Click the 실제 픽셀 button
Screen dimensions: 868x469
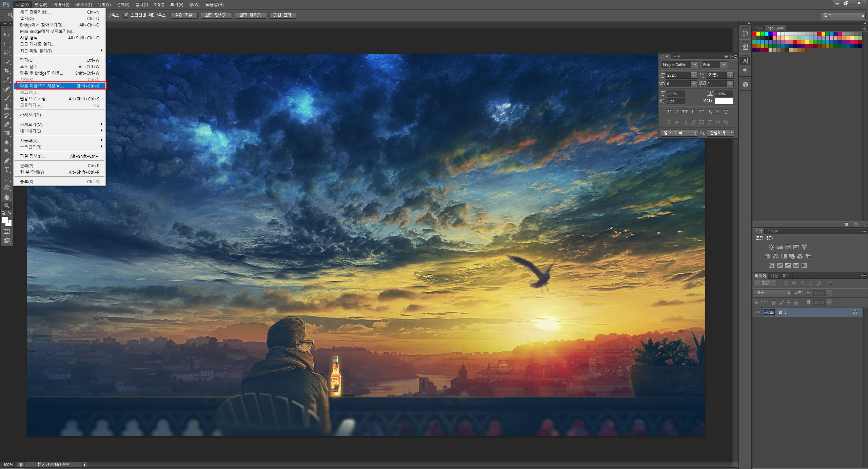(x=184, y=15)
